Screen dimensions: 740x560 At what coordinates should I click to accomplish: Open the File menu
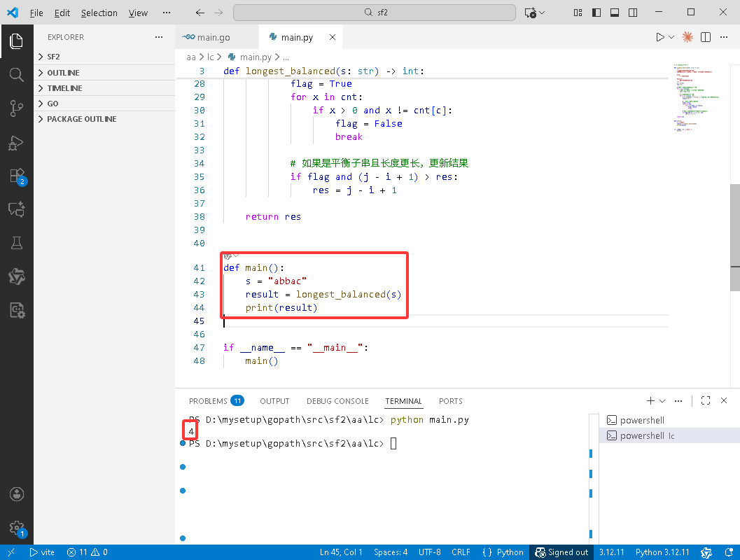[36, 13]
